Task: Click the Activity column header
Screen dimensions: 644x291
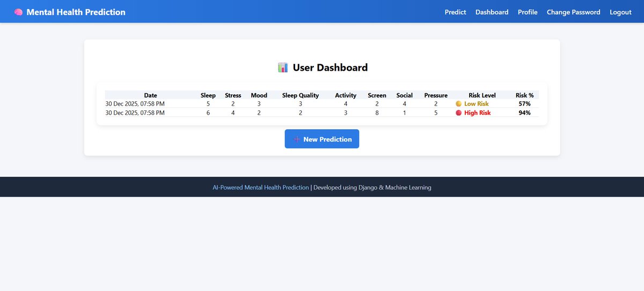Action: click(346, 95)
